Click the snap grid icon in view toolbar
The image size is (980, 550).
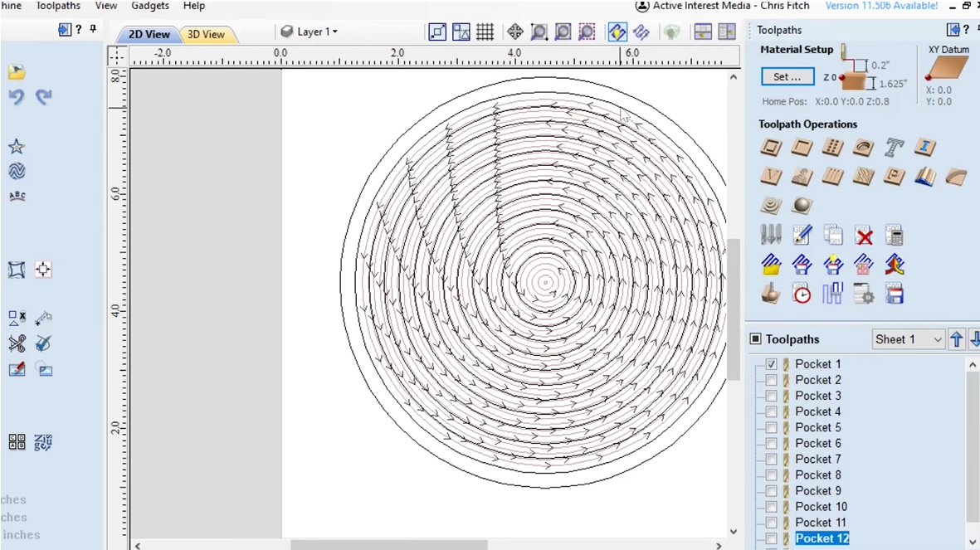pos(485,32)
